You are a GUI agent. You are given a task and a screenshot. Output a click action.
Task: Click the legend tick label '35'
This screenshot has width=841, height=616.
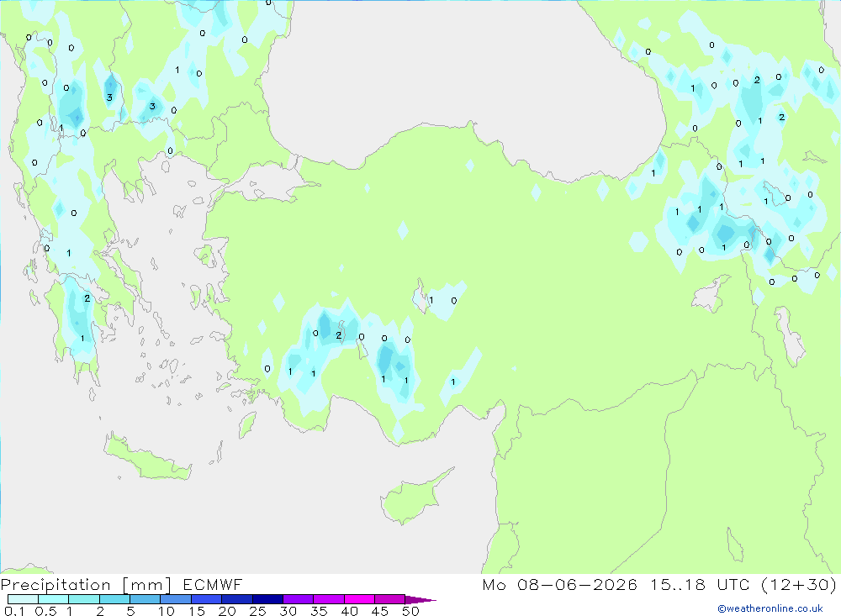(319, 611)
